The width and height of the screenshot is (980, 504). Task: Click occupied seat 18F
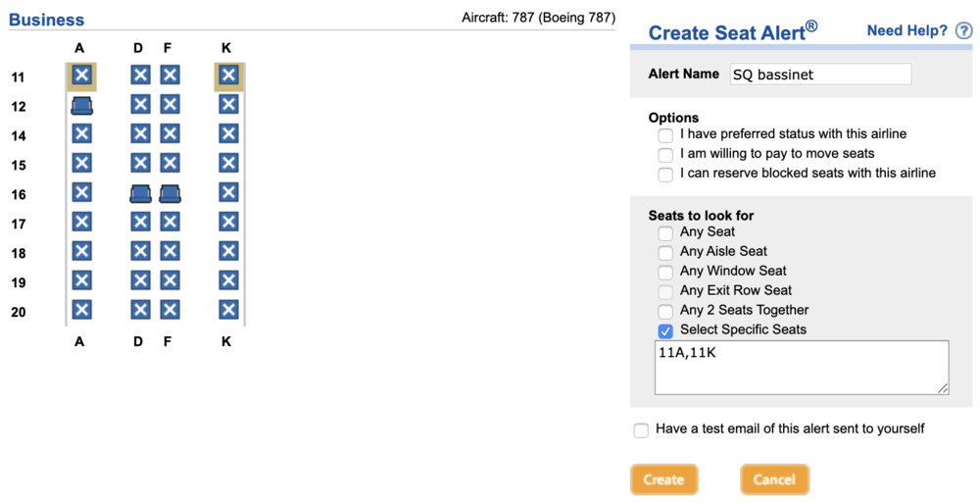[170, 252]
